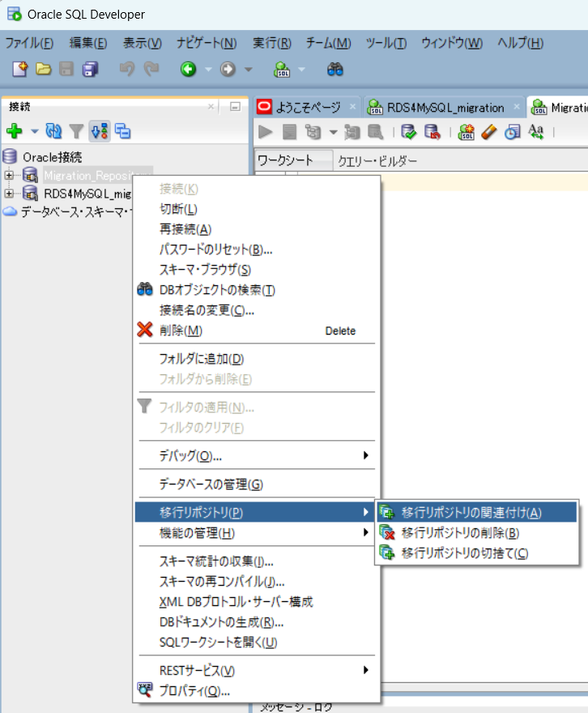
Task: Click the Save All icon
Action: click(x=90, y=69)
